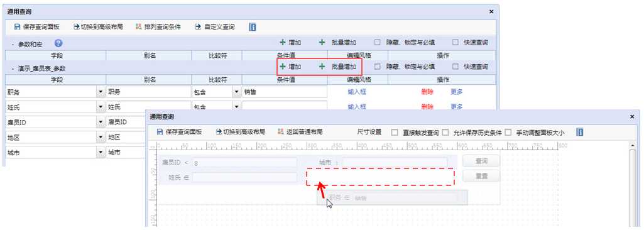The width and height of the screenshot is (644, 230).
Task: Click 更多 in 职务 row
Action: (x=457, y=92)
